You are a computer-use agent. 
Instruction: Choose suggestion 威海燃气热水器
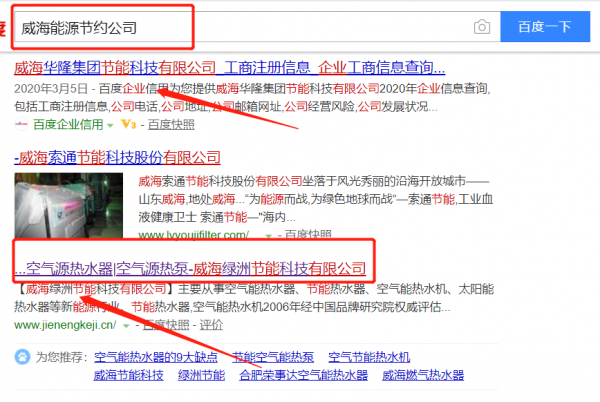click(424, 375)
